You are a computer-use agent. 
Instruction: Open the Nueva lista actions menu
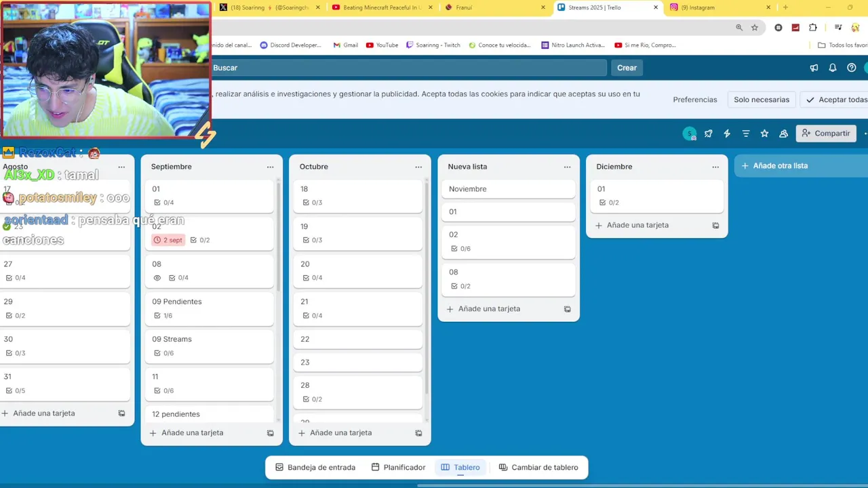[567, 167]
